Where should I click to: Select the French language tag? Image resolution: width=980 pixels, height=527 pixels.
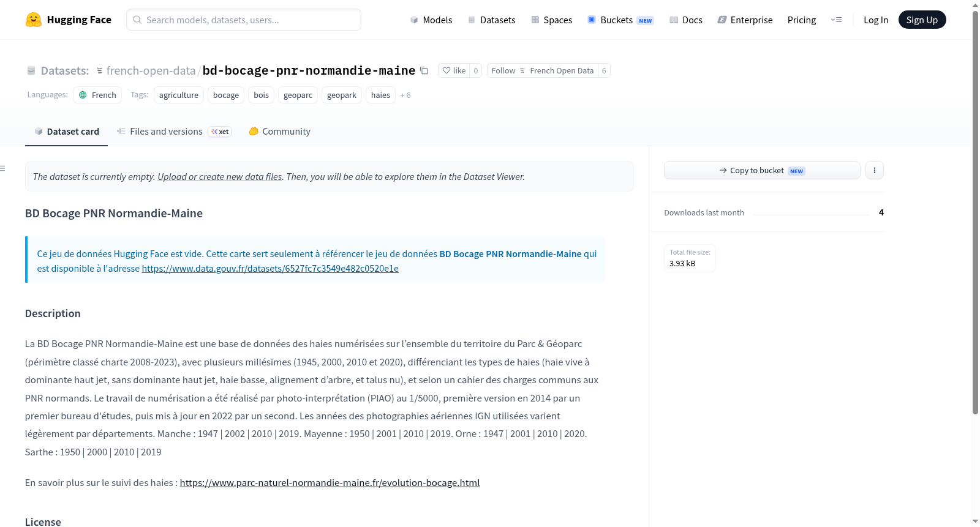pos(97,95)
